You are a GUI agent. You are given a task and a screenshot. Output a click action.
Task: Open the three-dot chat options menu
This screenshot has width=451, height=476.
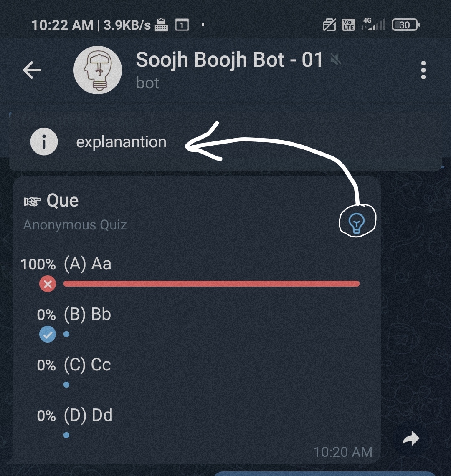(423, 70)
